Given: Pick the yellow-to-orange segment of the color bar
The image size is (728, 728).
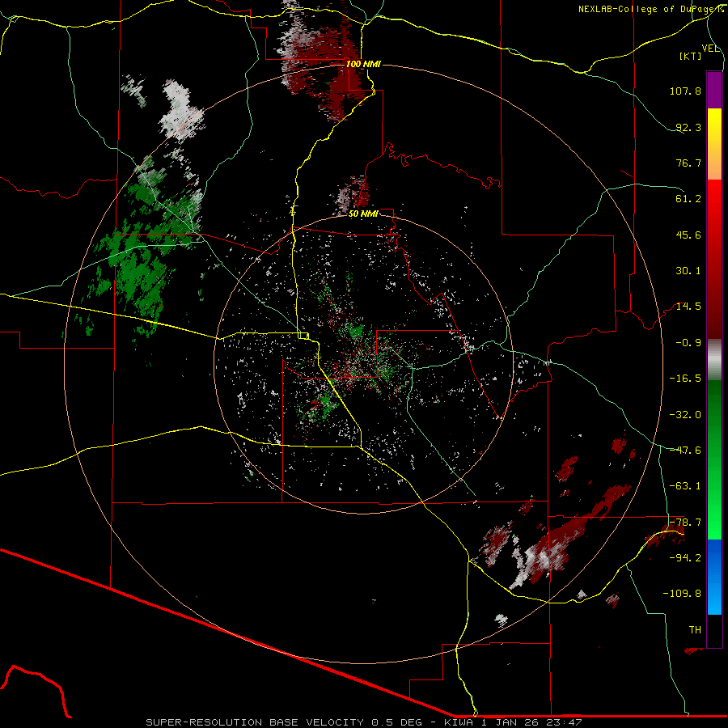Looking at the screenshot, I should tap(714, 144).
